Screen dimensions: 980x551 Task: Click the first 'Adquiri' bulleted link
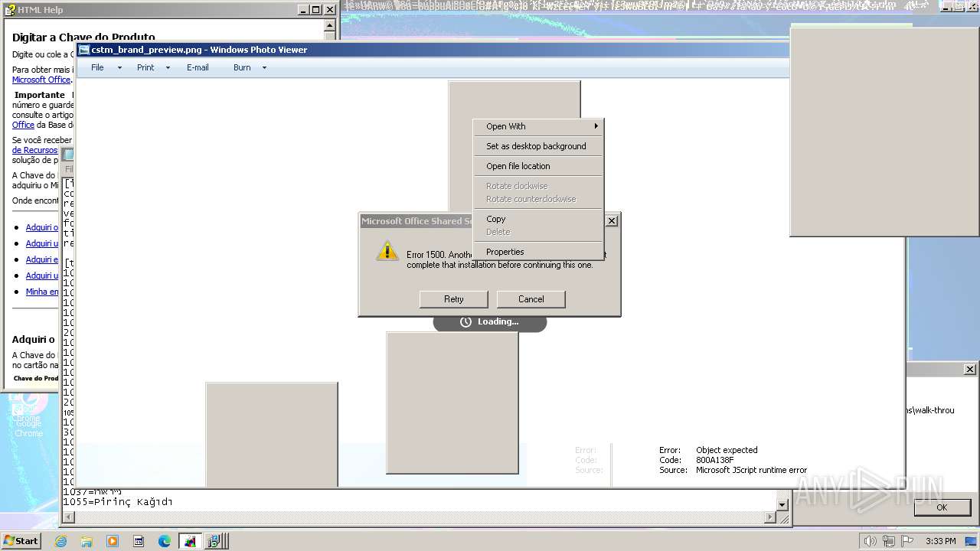click(42, 227)
